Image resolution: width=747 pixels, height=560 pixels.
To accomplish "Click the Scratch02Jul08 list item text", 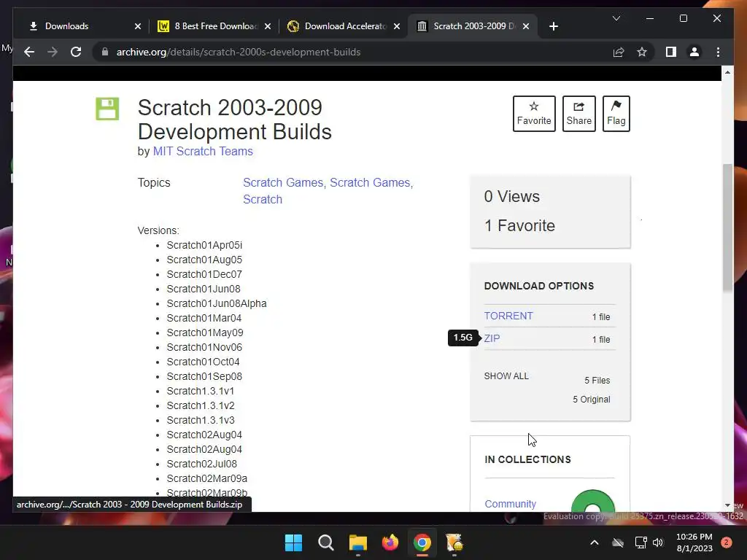I will point(201,464).
